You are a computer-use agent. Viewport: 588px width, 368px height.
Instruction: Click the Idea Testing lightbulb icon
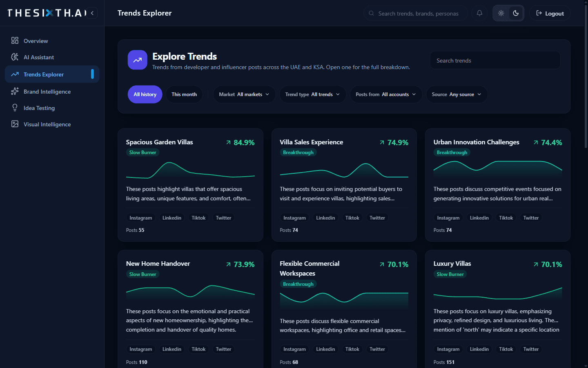pos(15,108)
